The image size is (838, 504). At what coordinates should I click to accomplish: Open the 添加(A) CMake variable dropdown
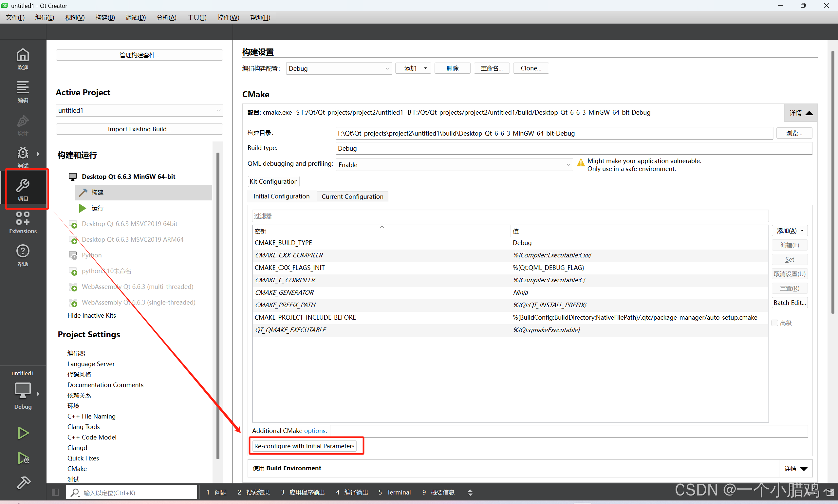790,231
